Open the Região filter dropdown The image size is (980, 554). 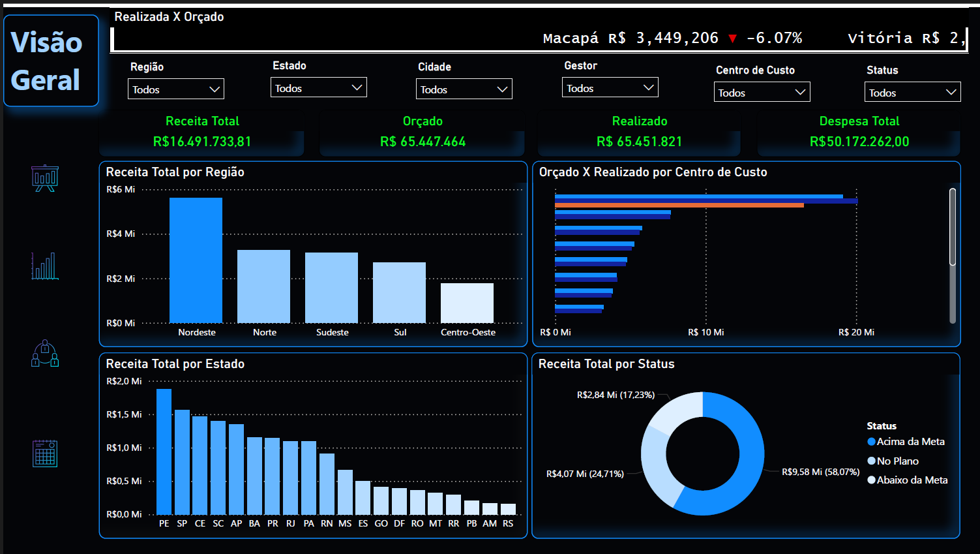175,89
